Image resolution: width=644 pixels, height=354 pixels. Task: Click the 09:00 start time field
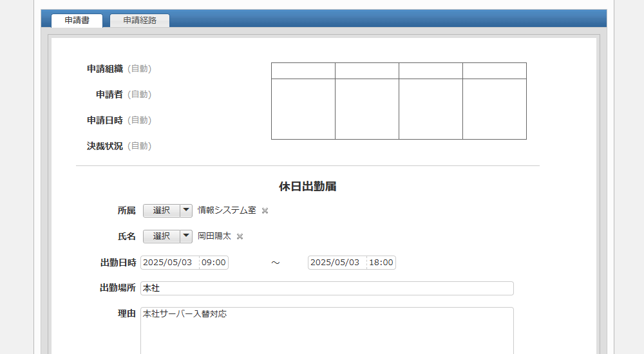click(214, 263)
